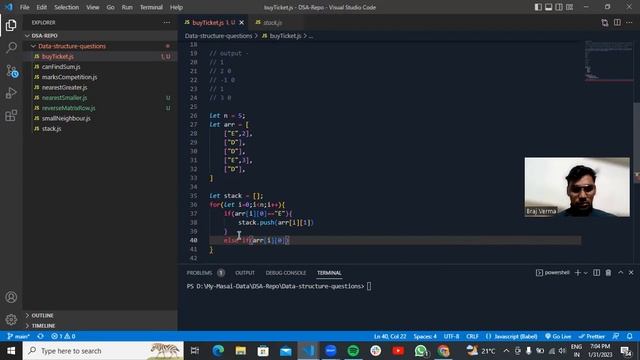Open the Extensions view
This screenshot has height=360, width=640.
[x=11, y=116]
